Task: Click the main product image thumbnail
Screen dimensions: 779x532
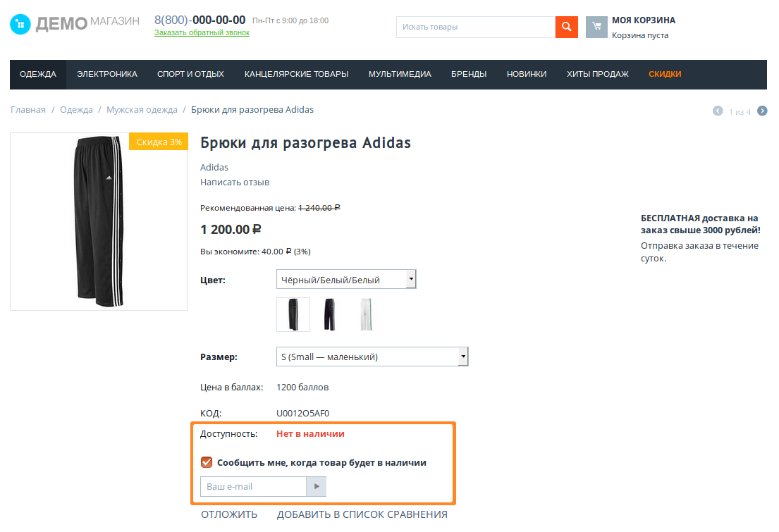Action: coord(99,221)
